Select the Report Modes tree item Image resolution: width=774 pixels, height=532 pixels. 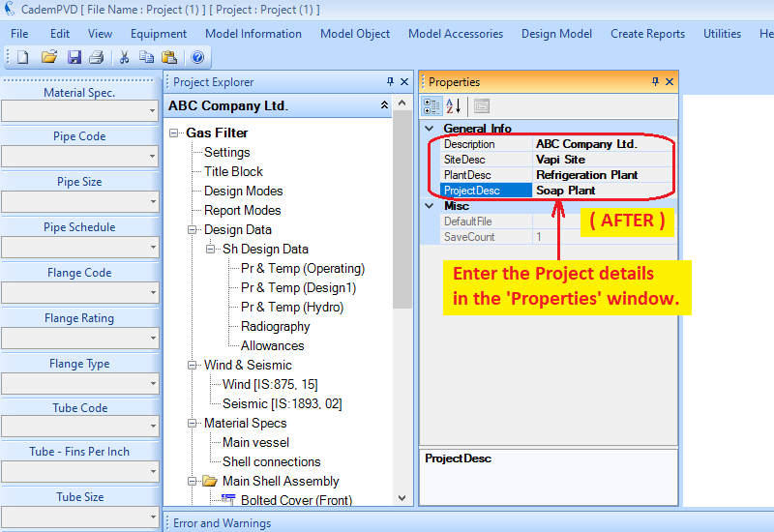tap(243, 210)
